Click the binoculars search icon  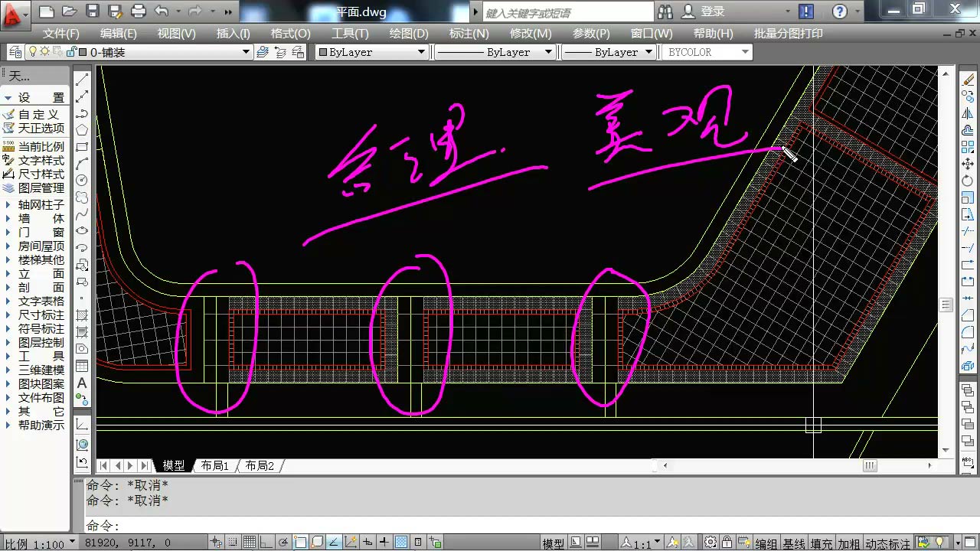coord(665,11)
